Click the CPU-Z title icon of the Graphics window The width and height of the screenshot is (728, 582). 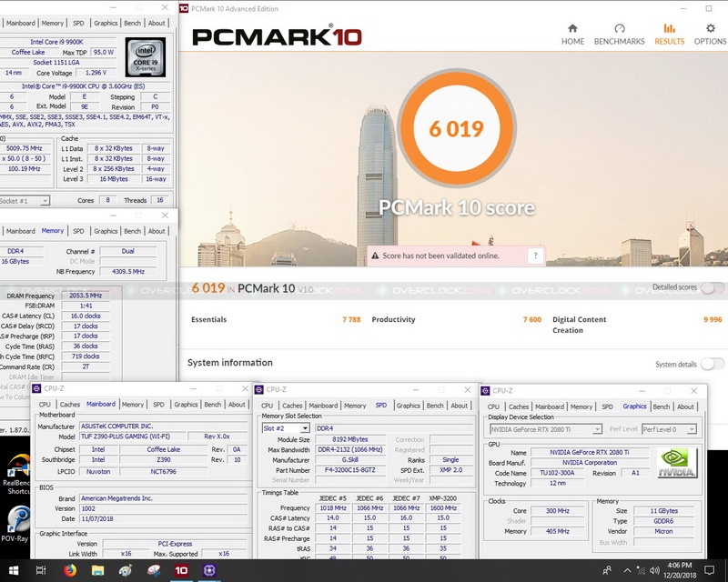(x=486, y=391)
